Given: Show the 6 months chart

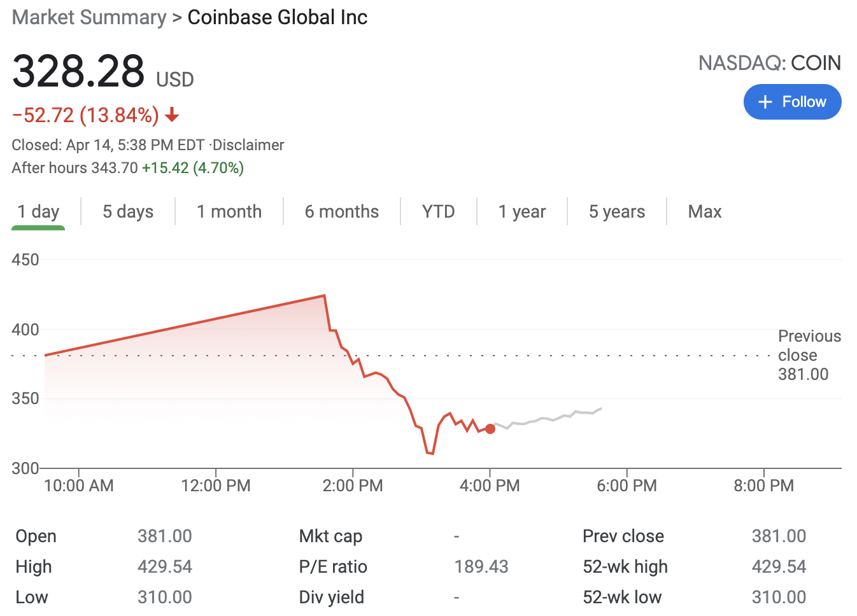Looking at the screenshot, I should click(342, 211).
